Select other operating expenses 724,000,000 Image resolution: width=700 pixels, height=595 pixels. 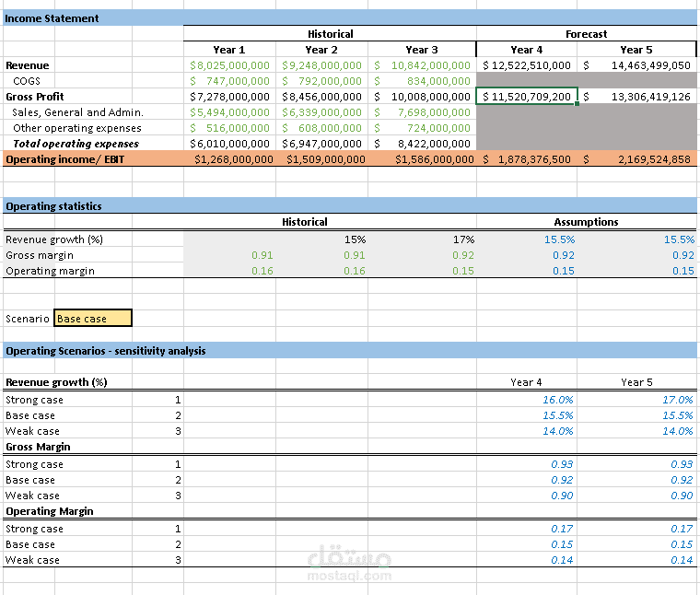tap(423, 128)
